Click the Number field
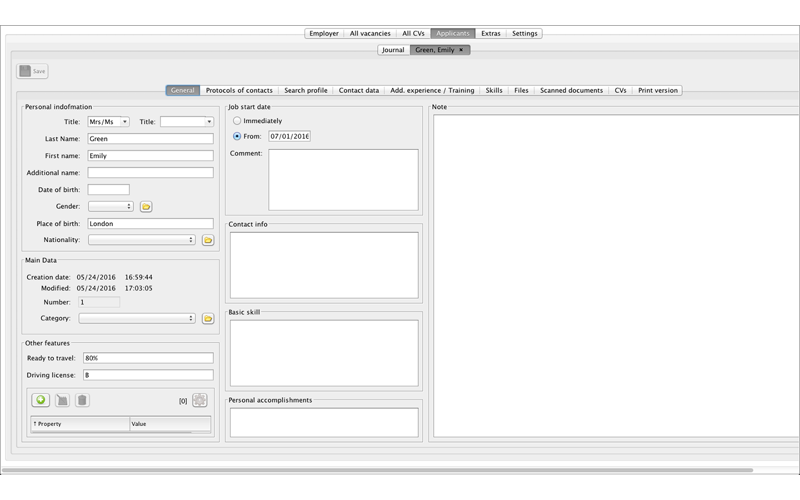Image resolution: width=800 pixels, height=500 pixels. 99,302
